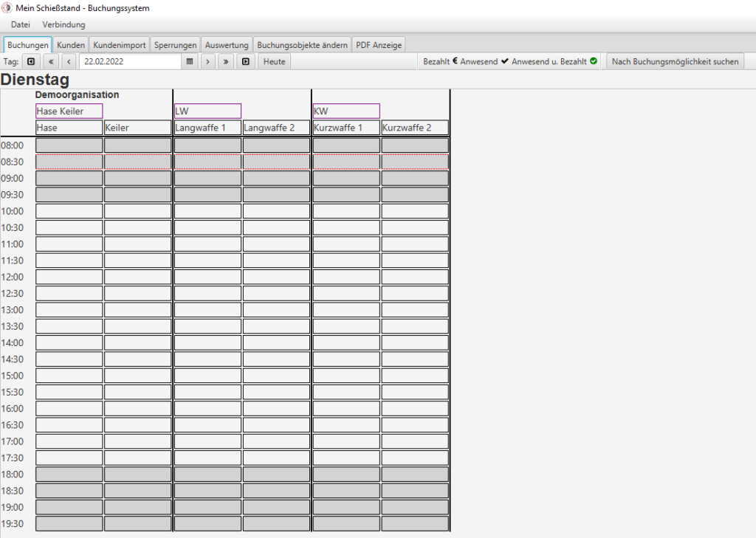Click the Hase column header
The height and width of the screenshot is (538, 756).
(x=69, y=128)
